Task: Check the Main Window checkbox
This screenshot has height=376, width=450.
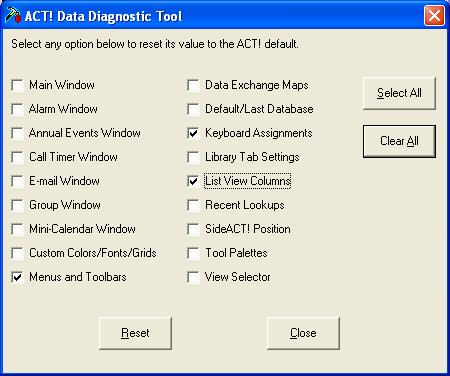Action: [x=17, y=85]
